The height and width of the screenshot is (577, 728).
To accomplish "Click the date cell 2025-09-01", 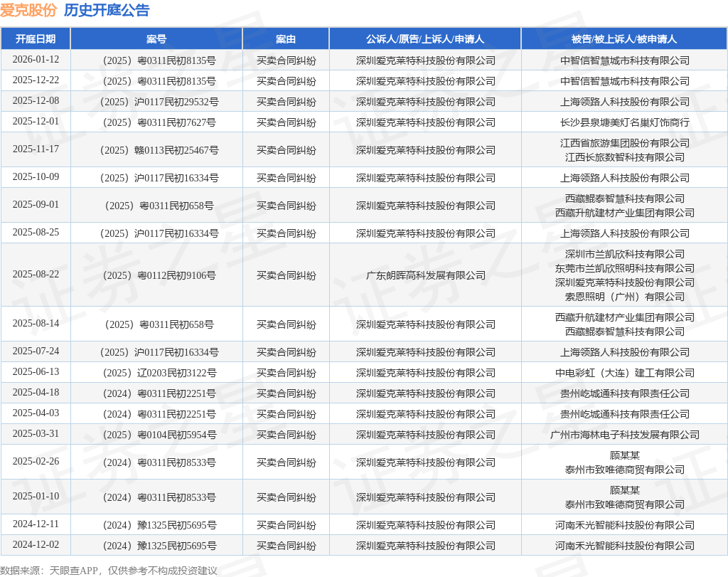I will [x=36, y=204].
